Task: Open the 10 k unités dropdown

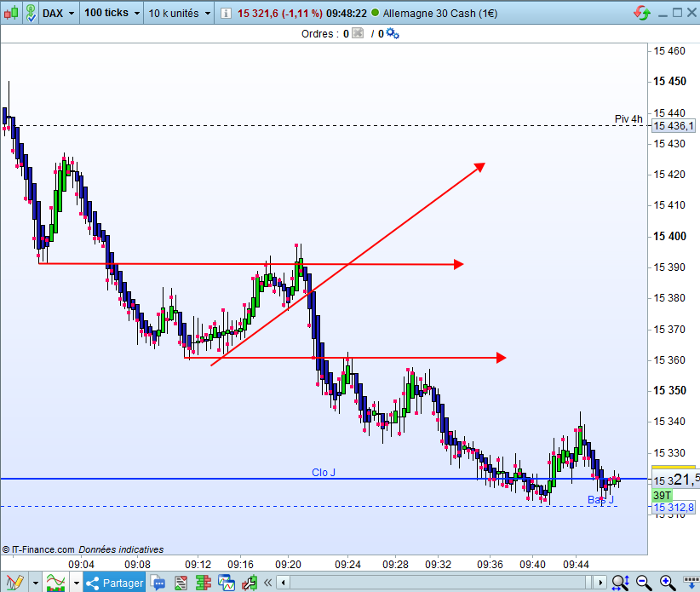Action: pos(179,13)
